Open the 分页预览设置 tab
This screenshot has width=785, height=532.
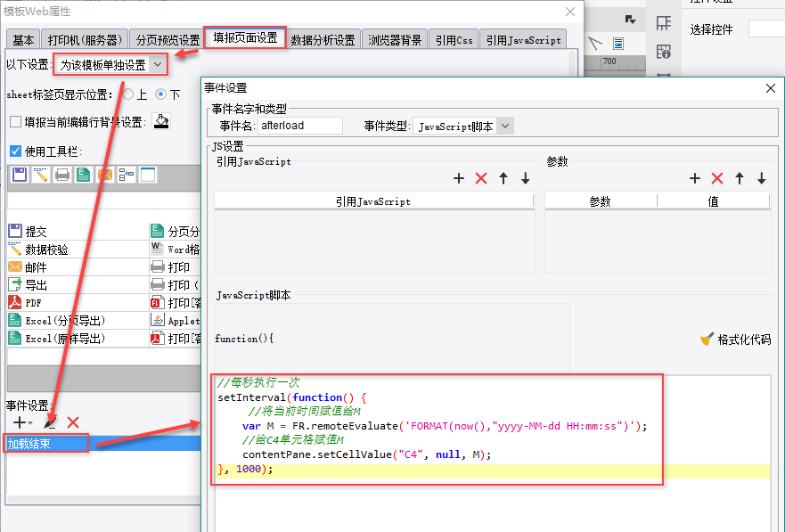[x=168, y=39]
